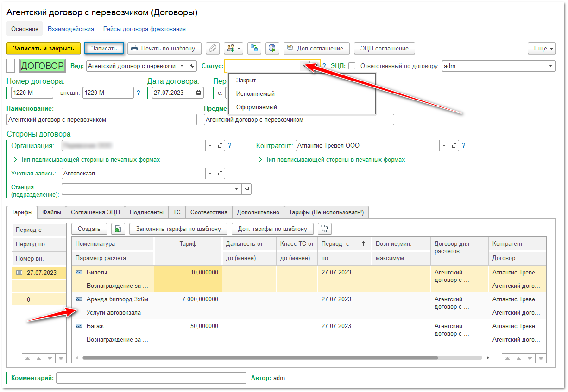Open the Организация dropdown arrow
568x392 pixels.
[x=210, y=146]
